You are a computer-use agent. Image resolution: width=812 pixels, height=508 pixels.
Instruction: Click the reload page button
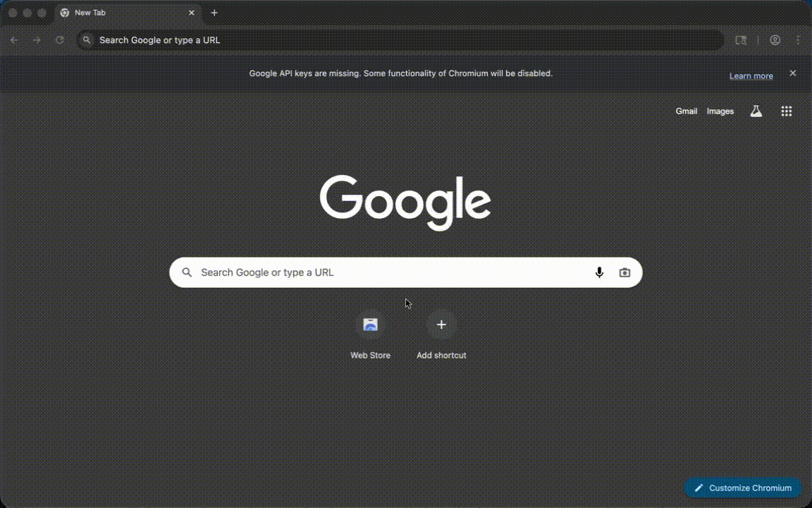[x=60, y=40]
